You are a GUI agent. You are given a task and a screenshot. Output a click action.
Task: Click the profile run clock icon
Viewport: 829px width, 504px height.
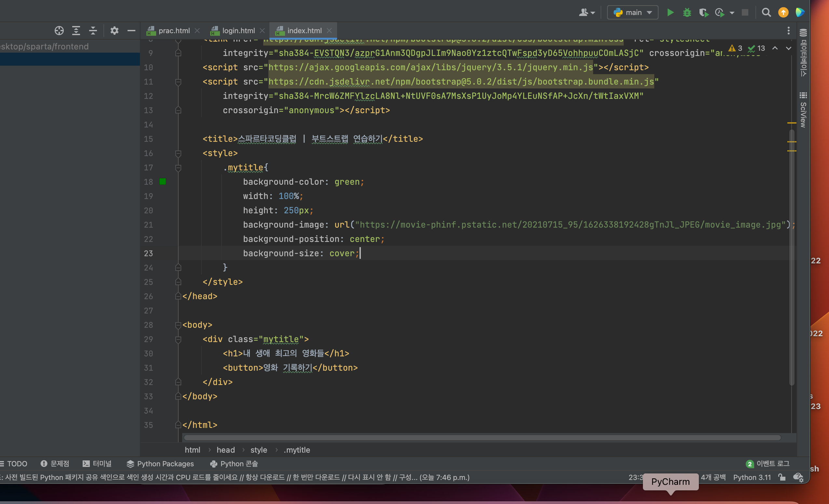(x=720, y=12)
